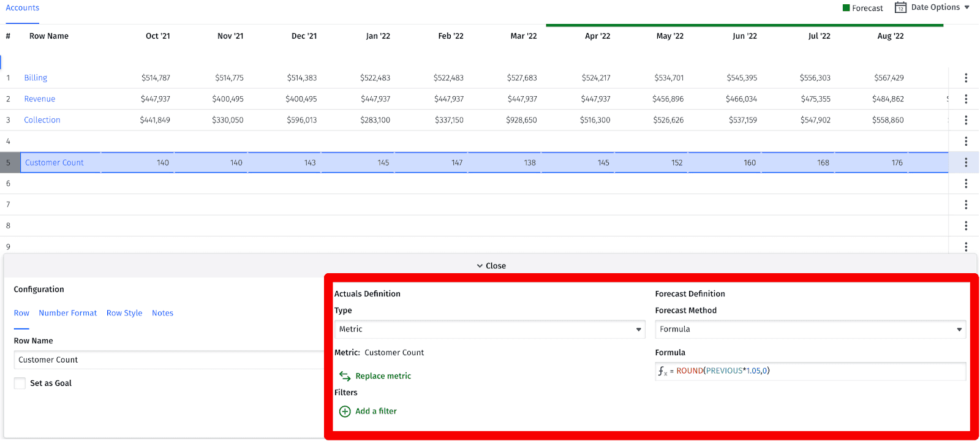Click the Replace metric link
The height and width of the screenshot is (441, 980).
[383, 376]
